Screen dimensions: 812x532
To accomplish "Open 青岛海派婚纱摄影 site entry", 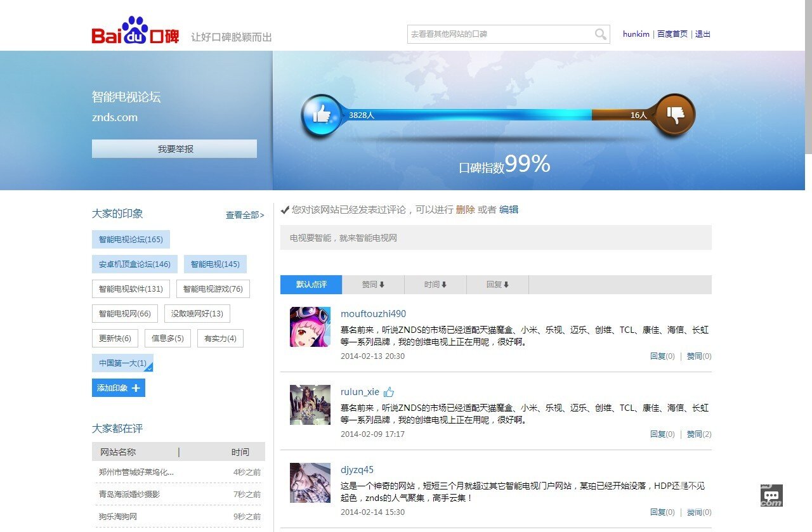I will [x=129, y=495].
